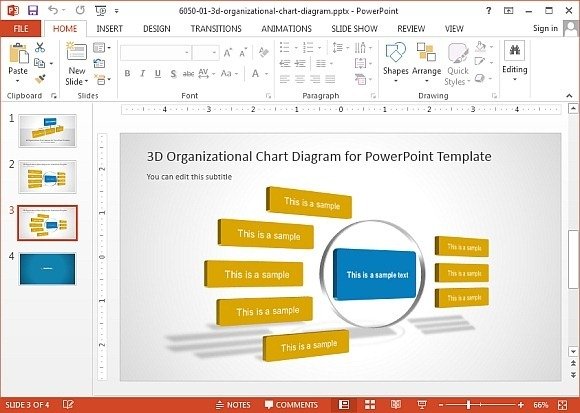580x413 pixels.
Task: Click the Cut scissors icon
Action: tap(40, 47)
